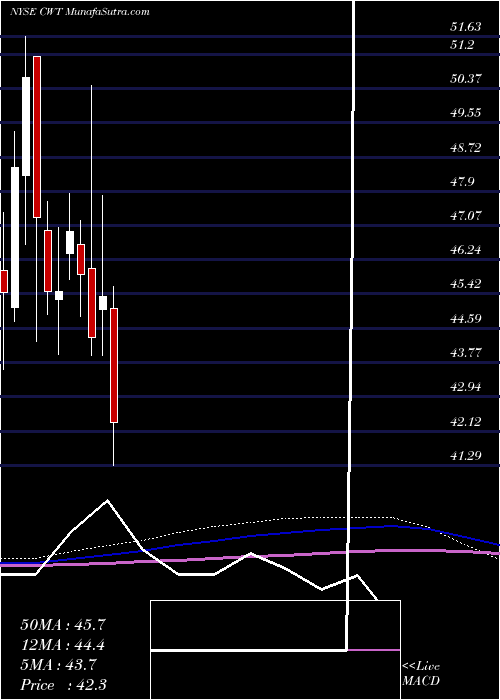Click the 42.12 price label
Screen dimensions: 500x700
pos(466,421)
